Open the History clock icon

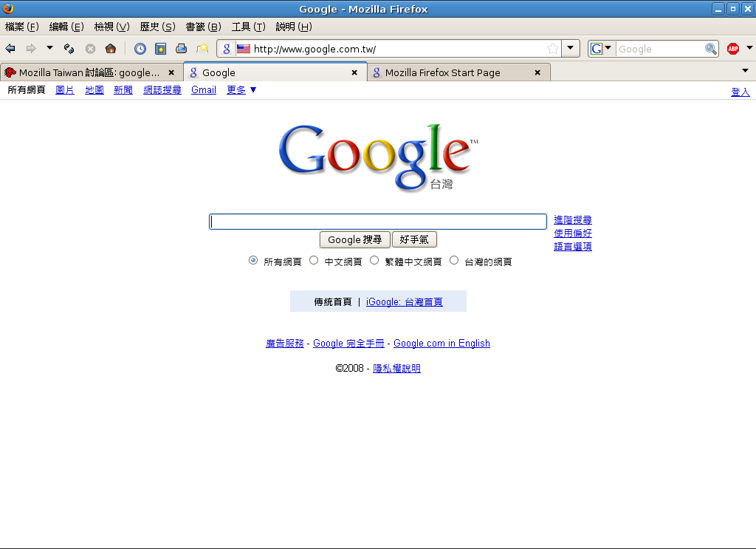140,49
